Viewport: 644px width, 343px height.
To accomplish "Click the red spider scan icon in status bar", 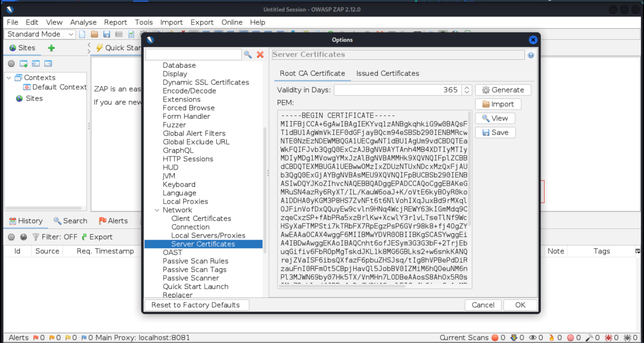I will [x=611, y=338].
